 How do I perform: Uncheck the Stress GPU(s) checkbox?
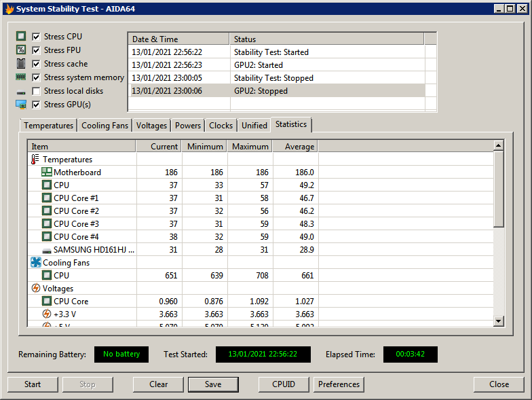point(36,105)
